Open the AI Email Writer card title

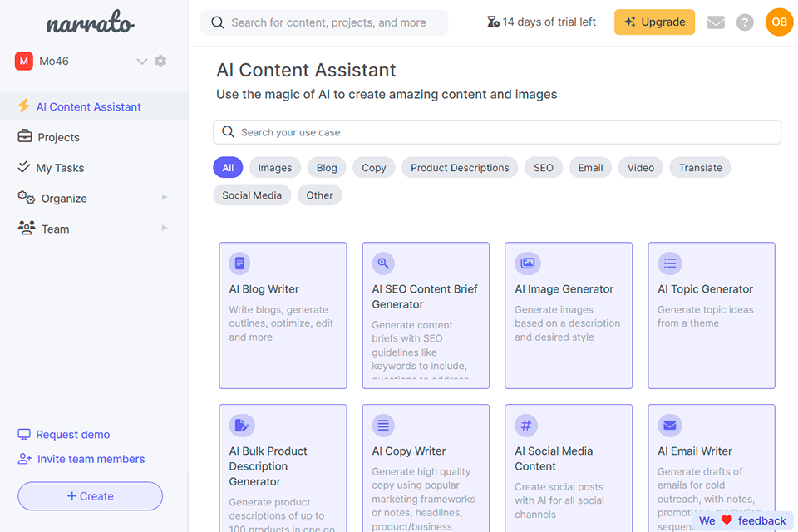pos(695,451)
